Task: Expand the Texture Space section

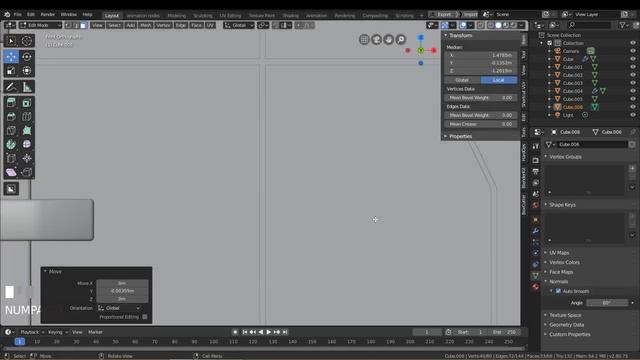Action: click(x=565, y=315)
